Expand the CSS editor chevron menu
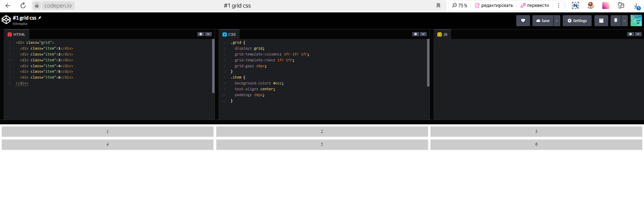Image resolution: width=644 pixels, height=215 pixels. (x=423, y=34)
